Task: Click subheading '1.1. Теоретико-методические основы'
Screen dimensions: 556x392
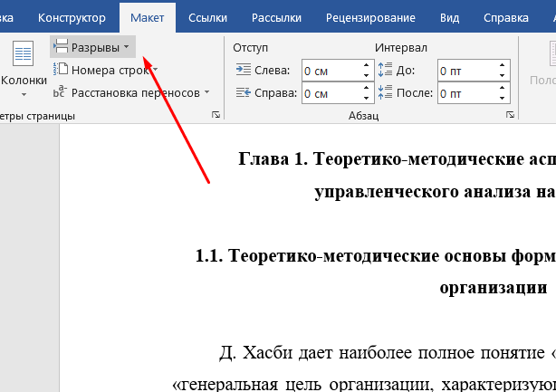Action: (350, 256)
